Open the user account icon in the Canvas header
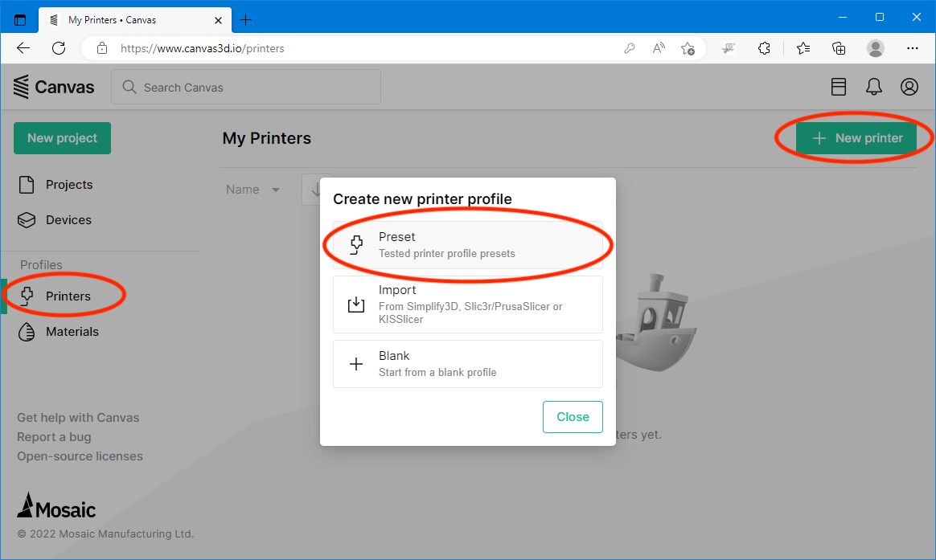The height and width of the screenshot is (560, 936). click(909, 87)
